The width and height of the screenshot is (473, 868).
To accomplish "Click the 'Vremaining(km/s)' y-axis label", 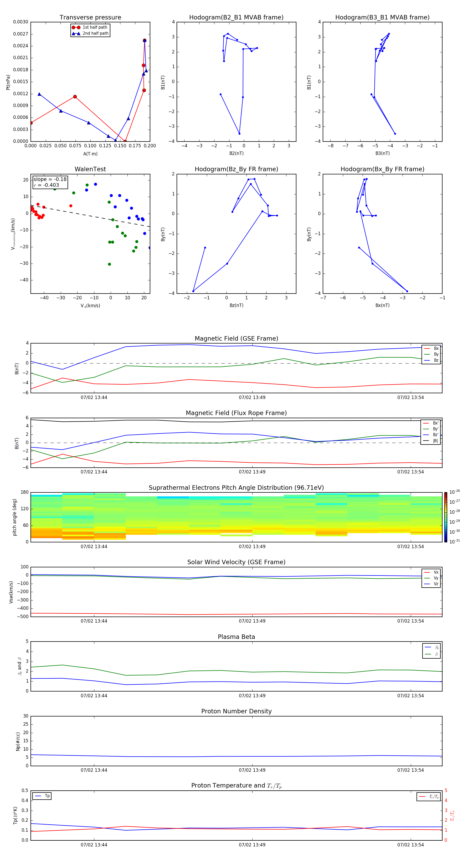I will pyautogui.click(x=13, y=234).
